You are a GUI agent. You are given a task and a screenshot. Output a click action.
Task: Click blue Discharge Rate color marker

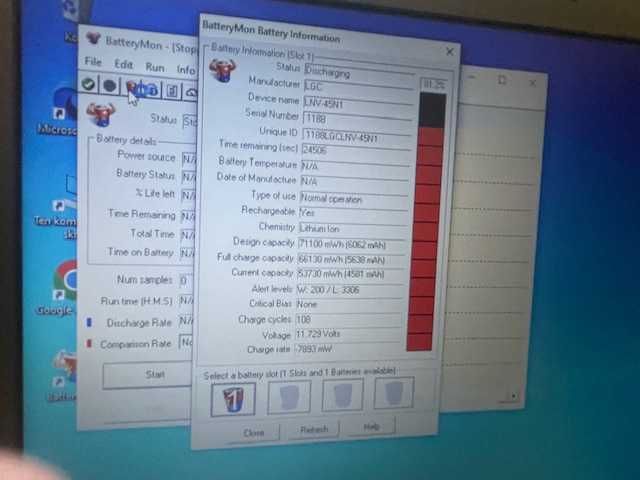tap(89, 322)
